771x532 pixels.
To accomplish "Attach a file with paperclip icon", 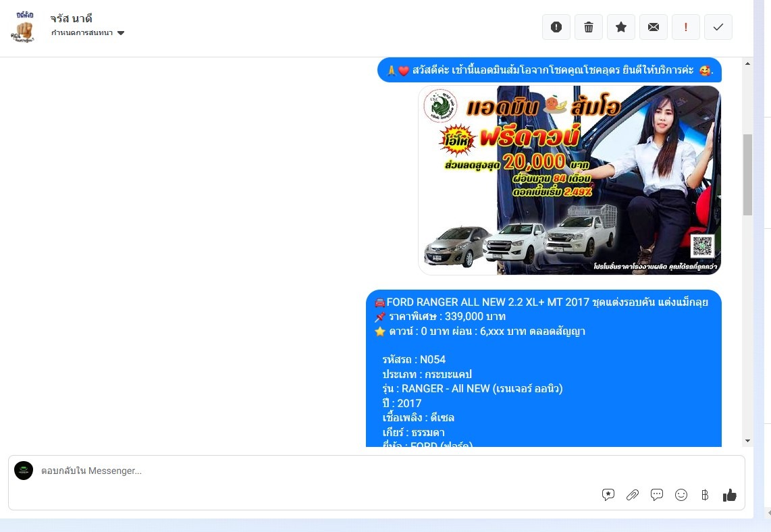I will [633, 495].
